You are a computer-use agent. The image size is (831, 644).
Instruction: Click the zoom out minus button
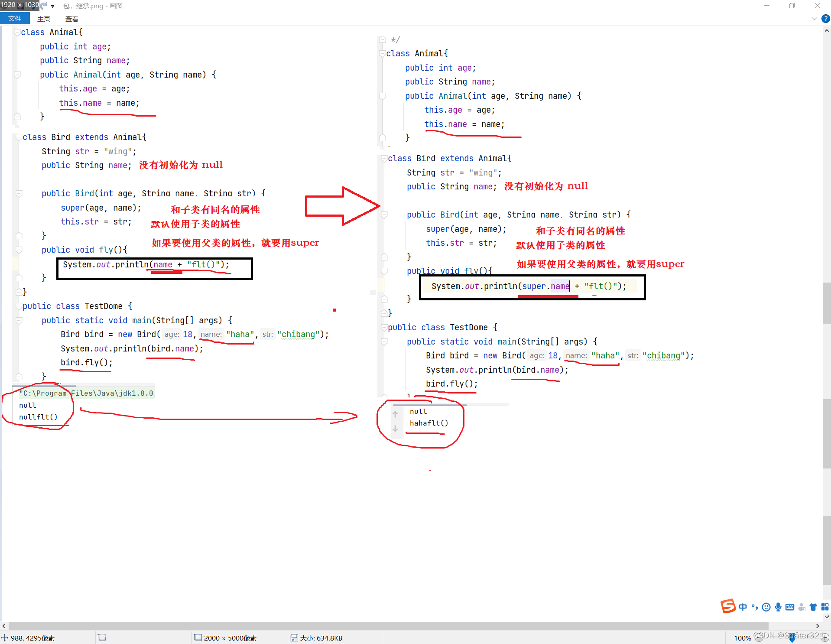758,637
